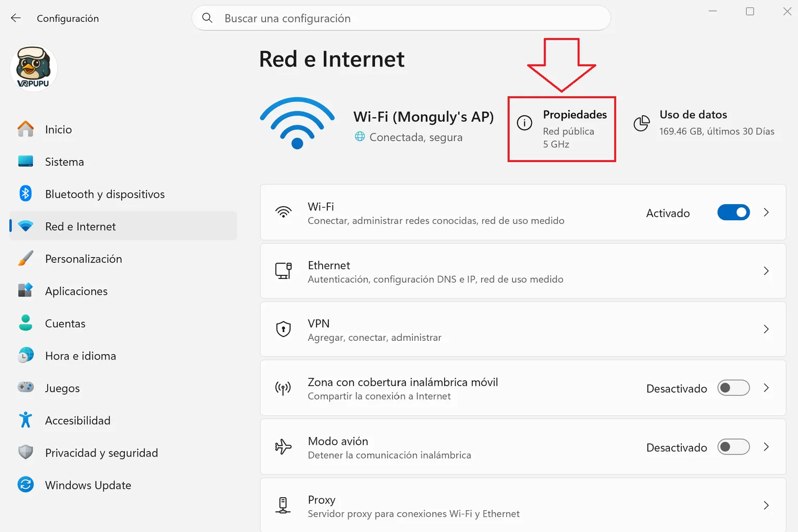Open Windows Update settings
Image resolution: width=798 pixels, height=532 pixels.
(123, 485)
